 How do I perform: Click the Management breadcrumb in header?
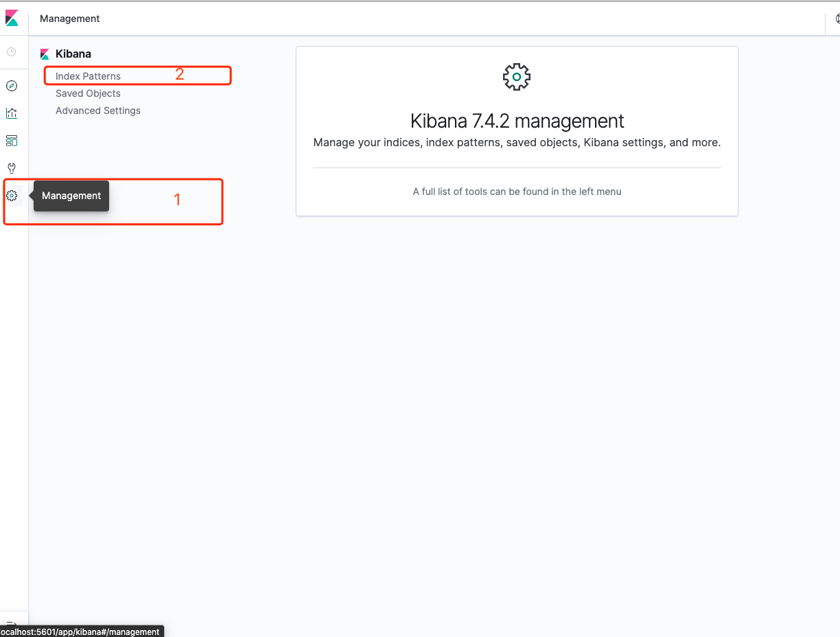pyautogui.click(x=70, y=19)
